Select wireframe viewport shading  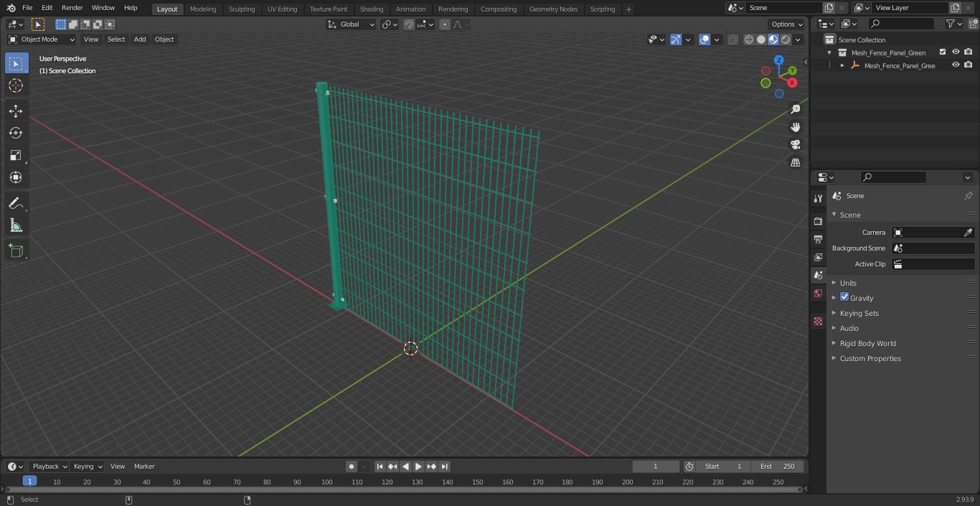(749, 39)
